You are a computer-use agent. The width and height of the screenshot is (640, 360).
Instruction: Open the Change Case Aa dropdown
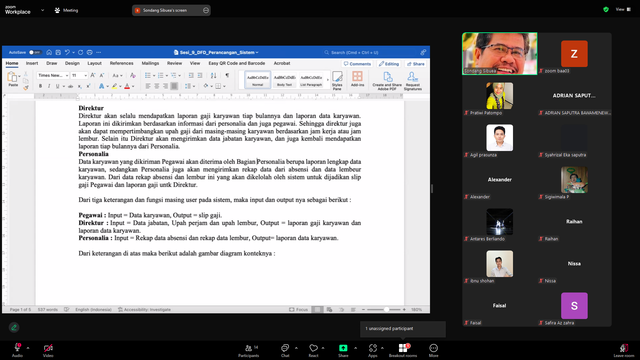(x=117, y=76)
